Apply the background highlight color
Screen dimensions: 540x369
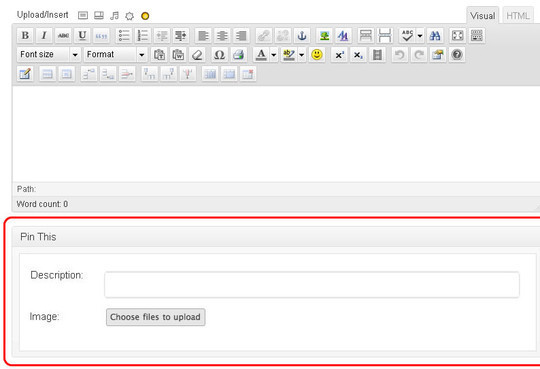click(289, 54)
